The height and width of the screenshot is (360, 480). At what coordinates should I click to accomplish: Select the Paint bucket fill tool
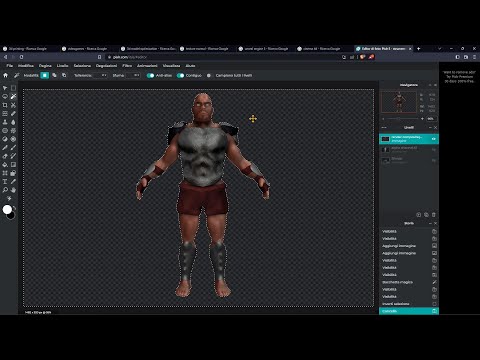[5, 165]
